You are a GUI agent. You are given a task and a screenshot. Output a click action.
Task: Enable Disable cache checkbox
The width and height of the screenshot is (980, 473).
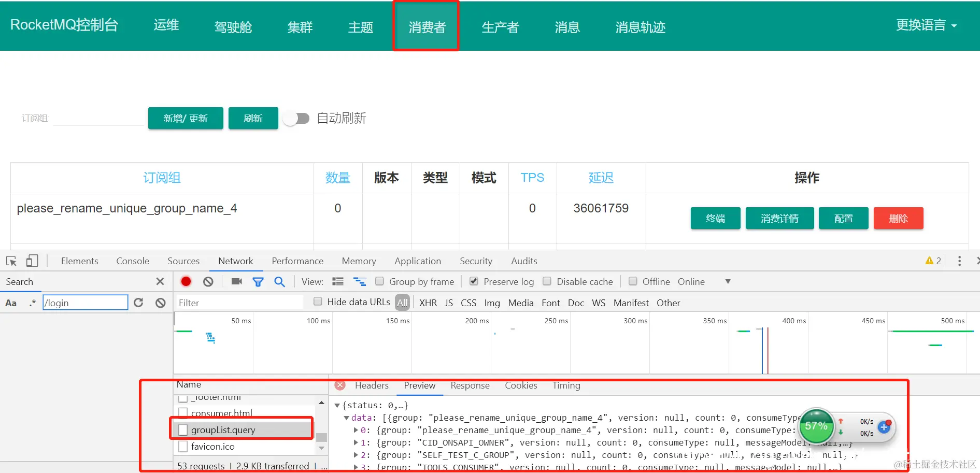(547, 281)
